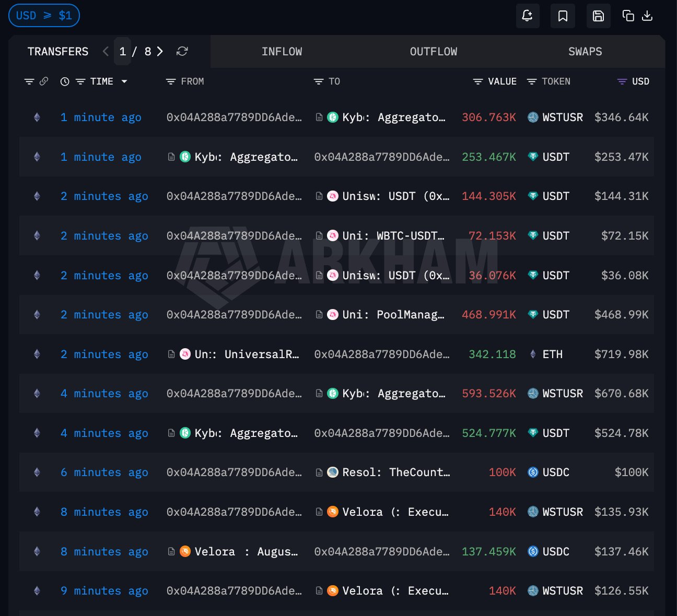Switch to the SWAPS tab
Viewport: 677px width, 616px height.
585,51
